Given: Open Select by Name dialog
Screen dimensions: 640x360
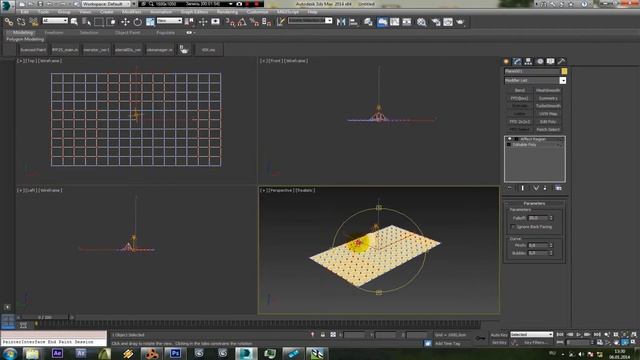Looking at the screenshot, I should tap(87, 22).
